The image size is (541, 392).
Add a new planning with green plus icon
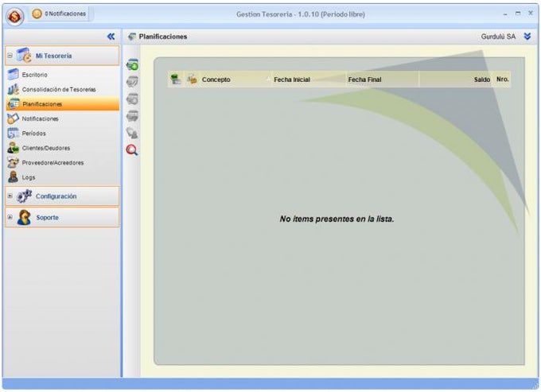[x=132, y=64]
